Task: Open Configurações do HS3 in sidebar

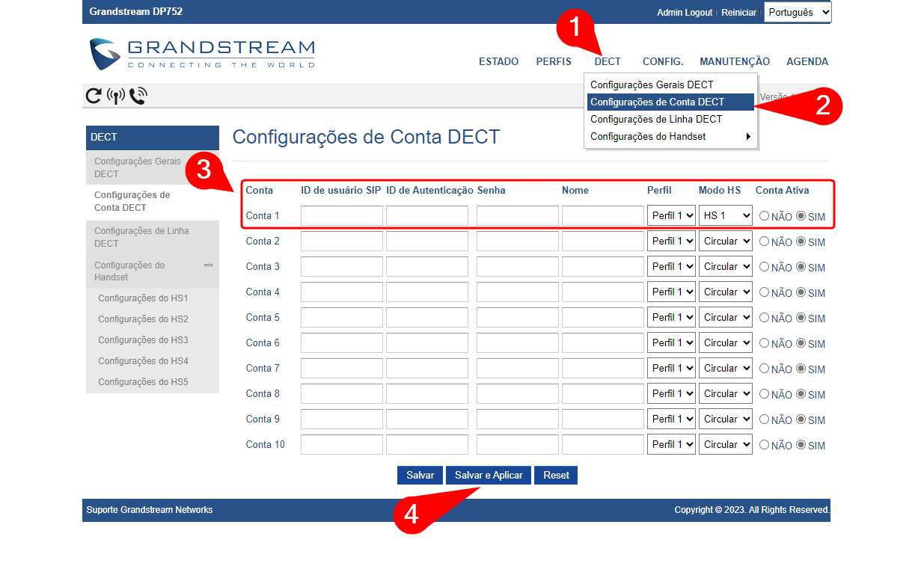Action: click(x=143, y=340)
